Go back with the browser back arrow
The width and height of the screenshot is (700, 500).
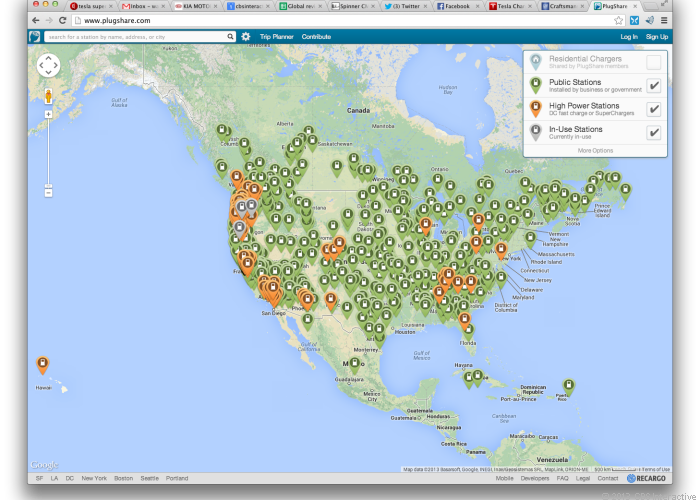[x=36, y=20]
